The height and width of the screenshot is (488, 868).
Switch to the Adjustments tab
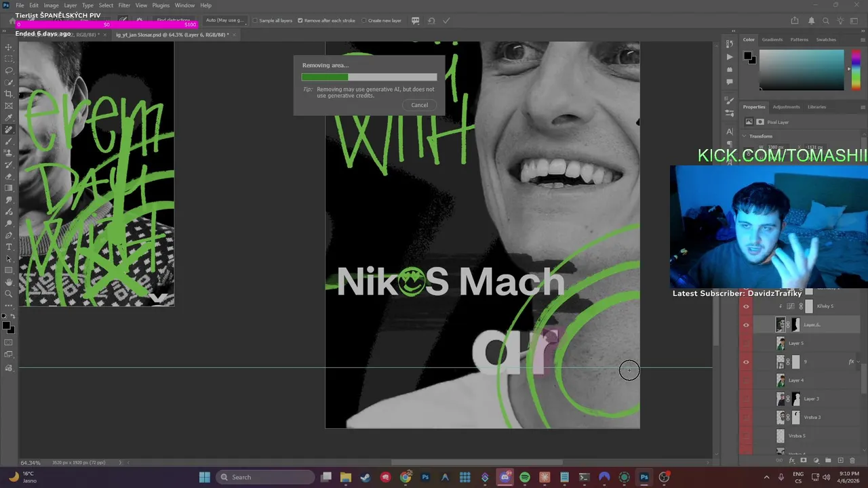click(x=787, y=107)
